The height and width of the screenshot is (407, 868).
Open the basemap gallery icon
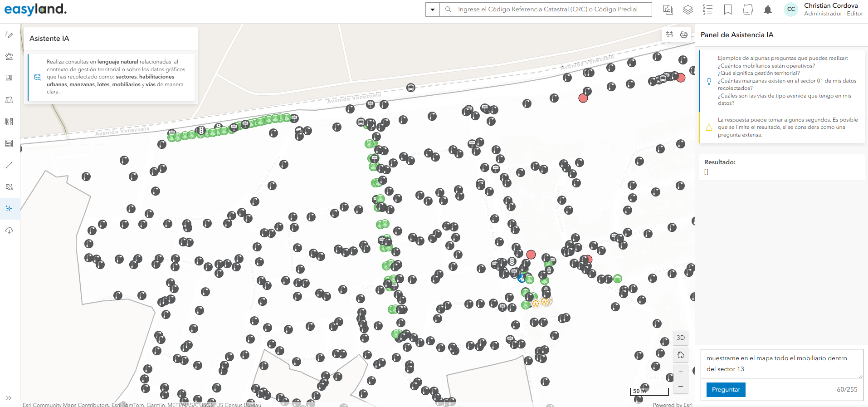coord(668,10)
